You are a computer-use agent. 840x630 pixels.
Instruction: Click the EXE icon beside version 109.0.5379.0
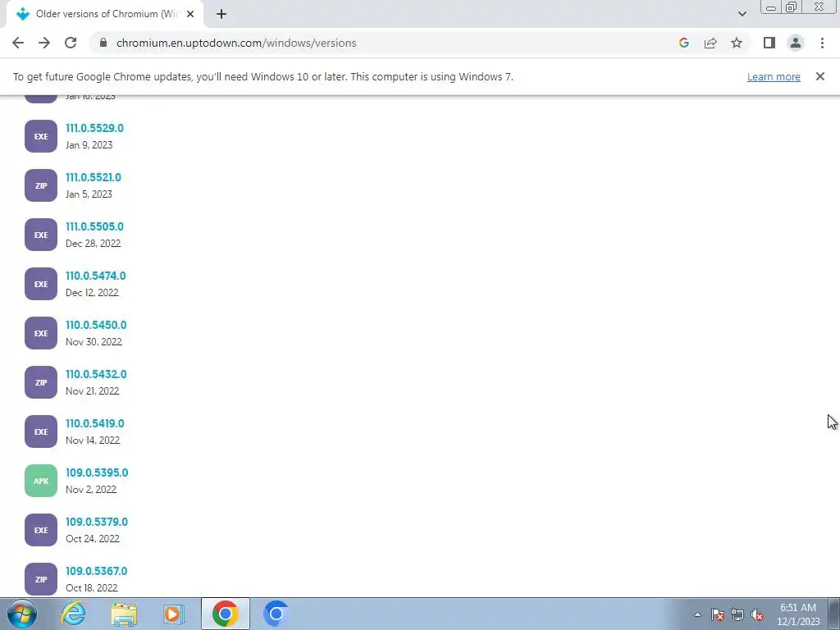pos(41,531)
